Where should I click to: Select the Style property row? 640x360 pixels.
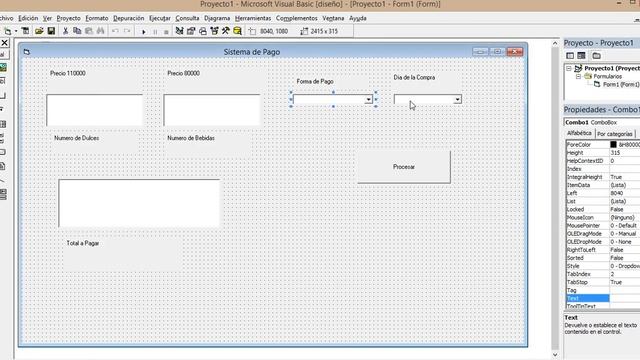[x=603, y=266]
